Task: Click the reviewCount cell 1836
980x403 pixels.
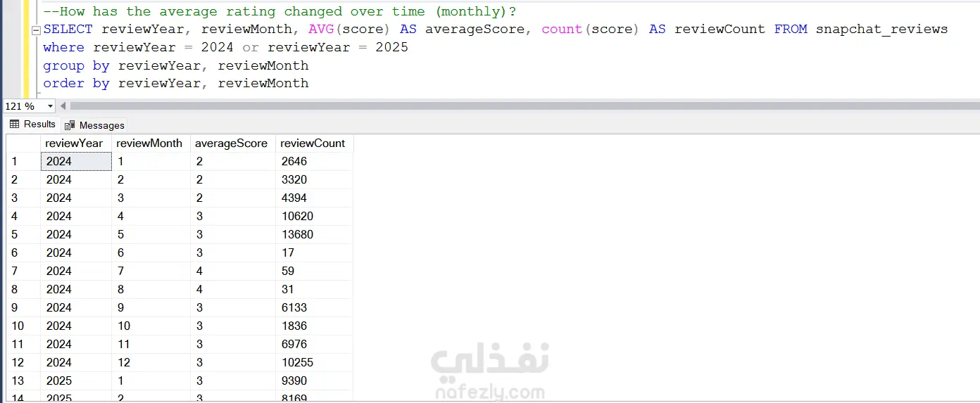Action: pos(314,326)
